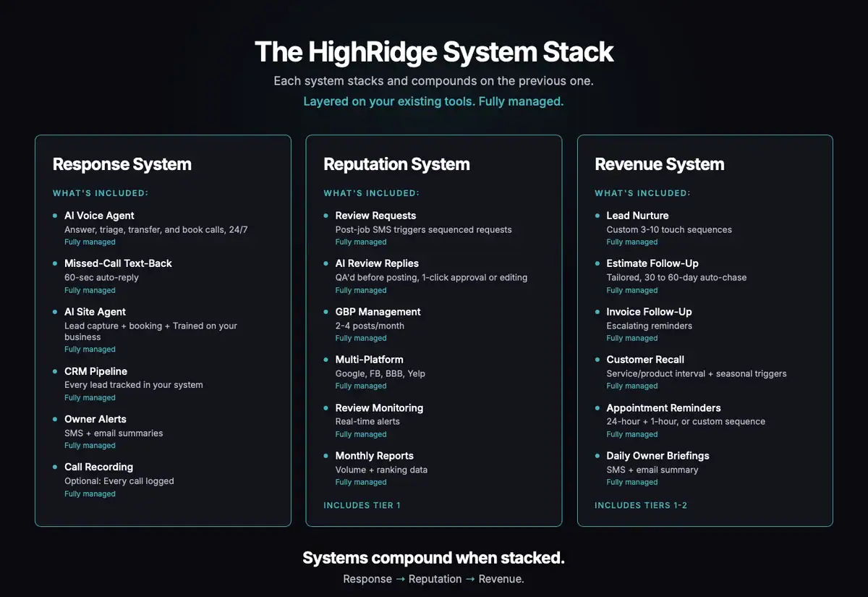This screenshot has height=597, width=868.
Task: Click the "INCLUDES TIERS 1-2" label
Action: [x=641, y=505]
